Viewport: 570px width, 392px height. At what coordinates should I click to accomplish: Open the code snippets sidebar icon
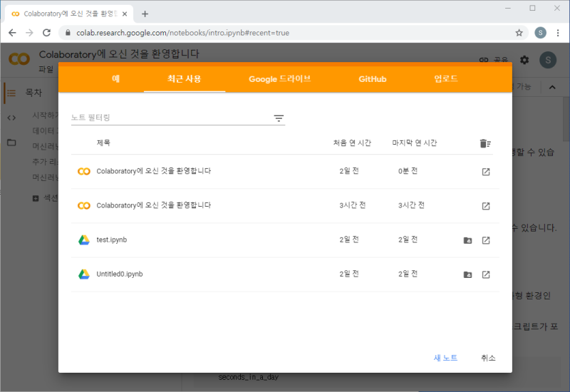[x=11, y=118]
